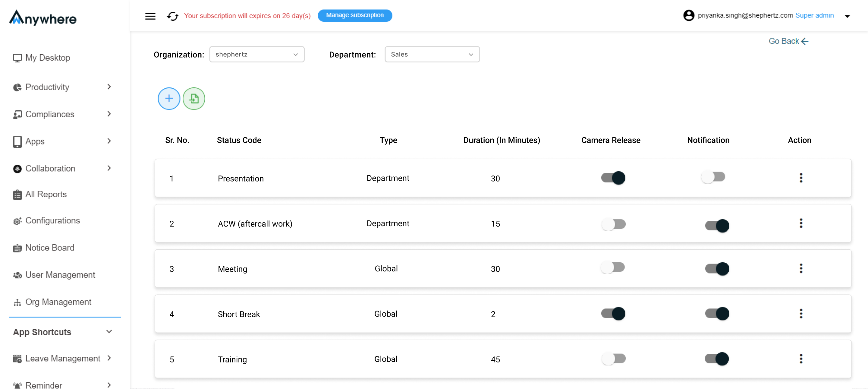Click the subscription expiry warning text
Image resolution: width=868 pixels, height=389 pixels.
pyautogui.click(x=247, y=16)
